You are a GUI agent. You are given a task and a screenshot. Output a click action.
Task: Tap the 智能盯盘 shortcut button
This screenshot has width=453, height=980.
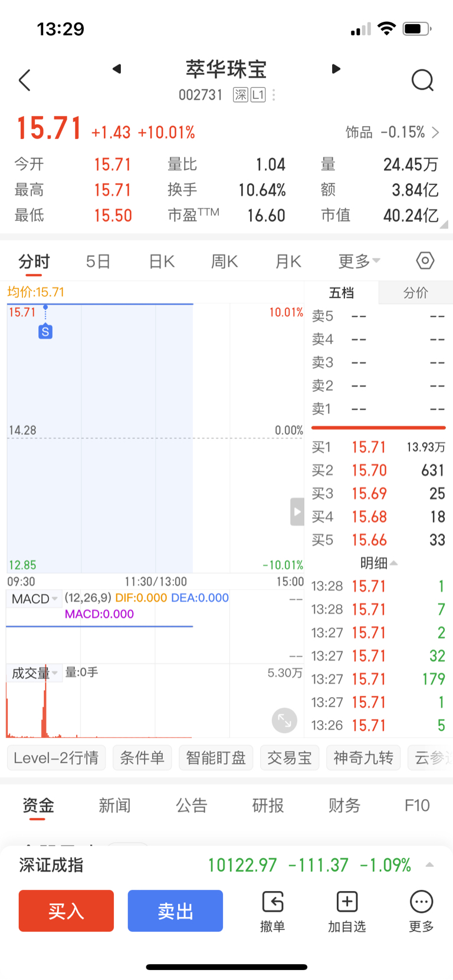click(216, 758)
